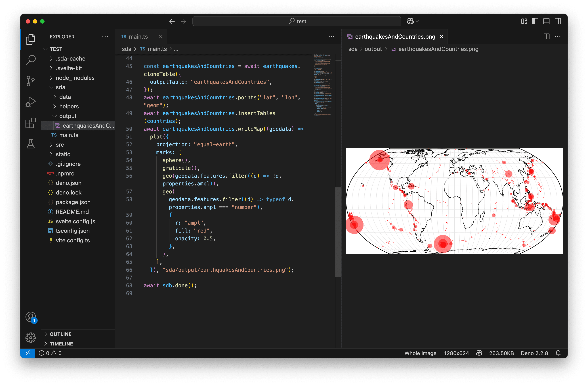Screen dimensions: 588x385
Task: Open Copilot status in the status bar
Action: coord(479,353)
